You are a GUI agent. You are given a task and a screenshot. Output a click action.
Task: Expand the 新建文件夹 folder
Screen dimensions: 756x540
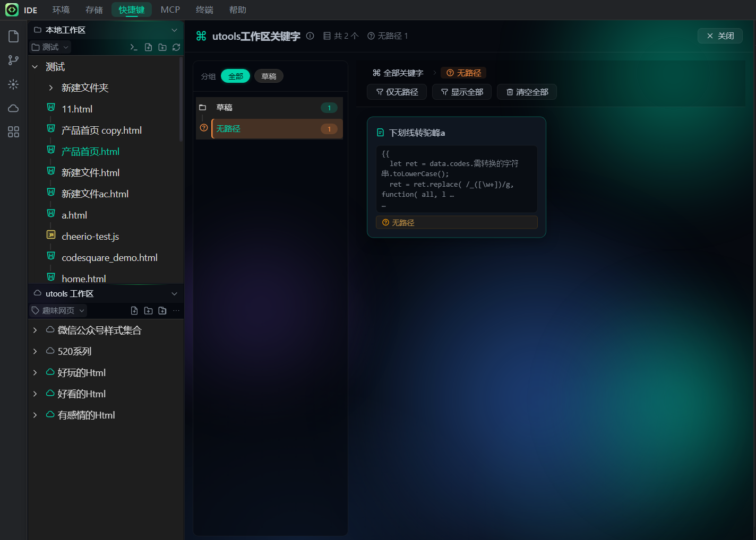(51, 88)
